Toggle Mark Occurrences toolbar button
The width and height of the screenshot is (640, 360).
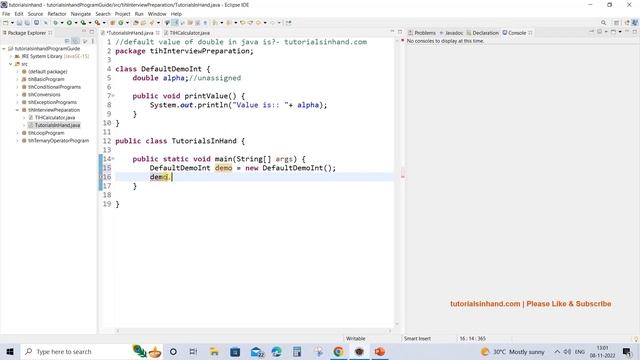[174, 23]
